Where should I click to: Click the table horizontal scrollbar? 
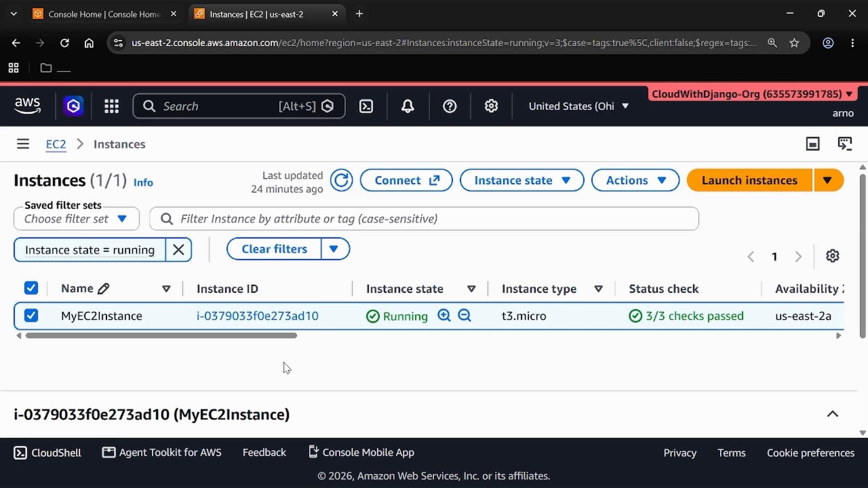click(161, 336)
